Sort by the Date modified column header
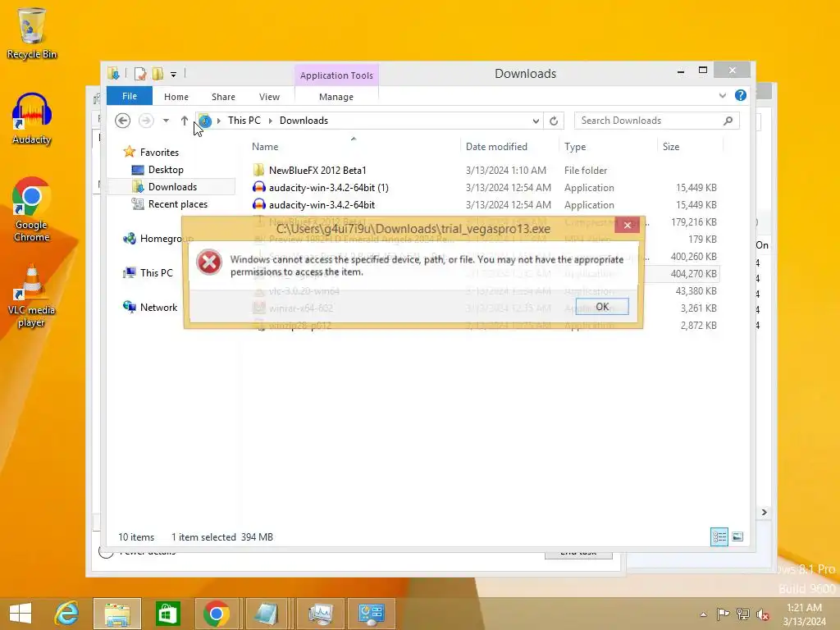The width and height of the screenshot is (840, 630). pos(496,147)
